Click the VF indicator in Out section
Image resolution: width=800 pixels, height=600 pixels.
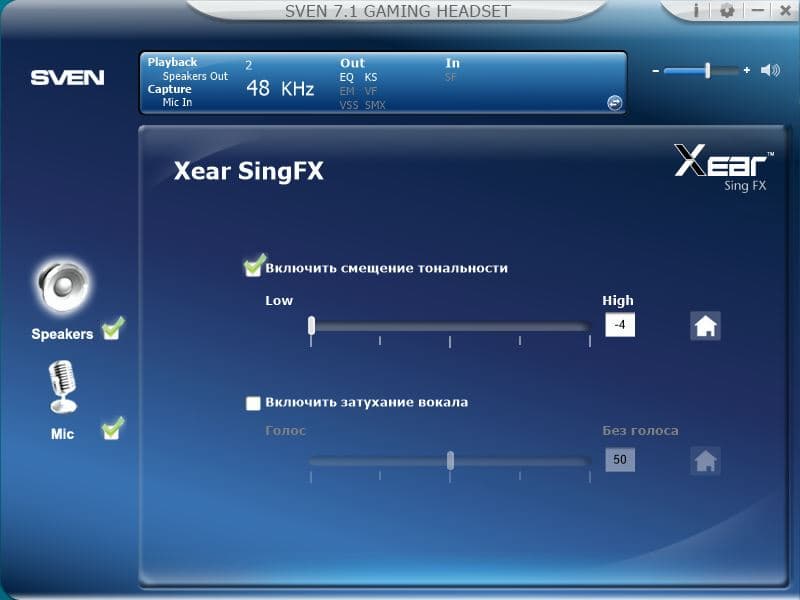coord(371,91)
